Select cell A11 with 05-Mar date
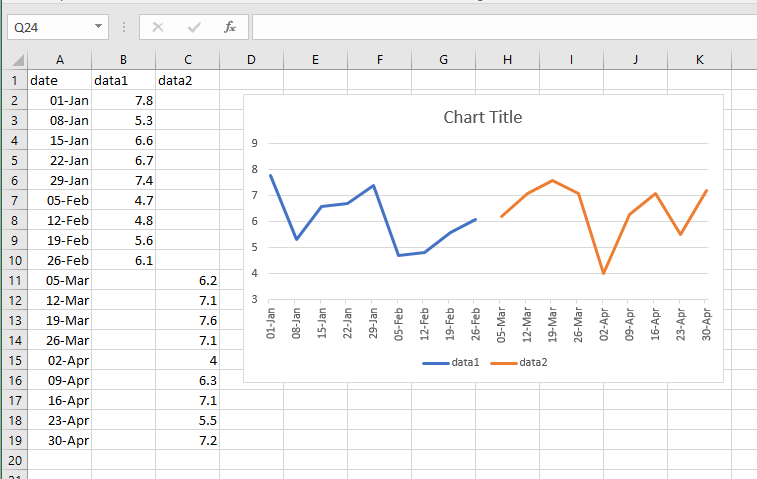This screenshot has height=479, width=757. tap(59, 280)
